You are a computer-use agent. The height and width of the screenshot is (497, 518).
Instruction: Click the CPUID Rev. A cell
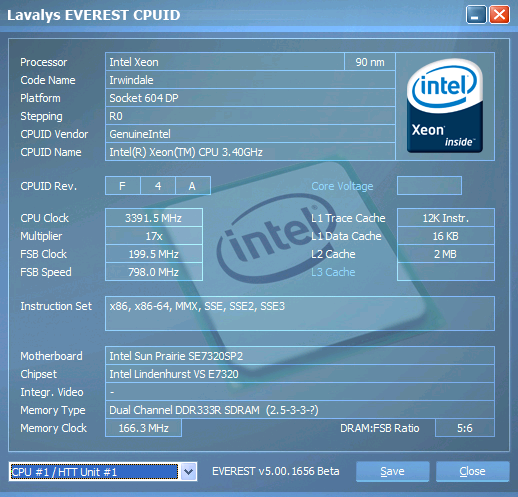pos(193,186)
